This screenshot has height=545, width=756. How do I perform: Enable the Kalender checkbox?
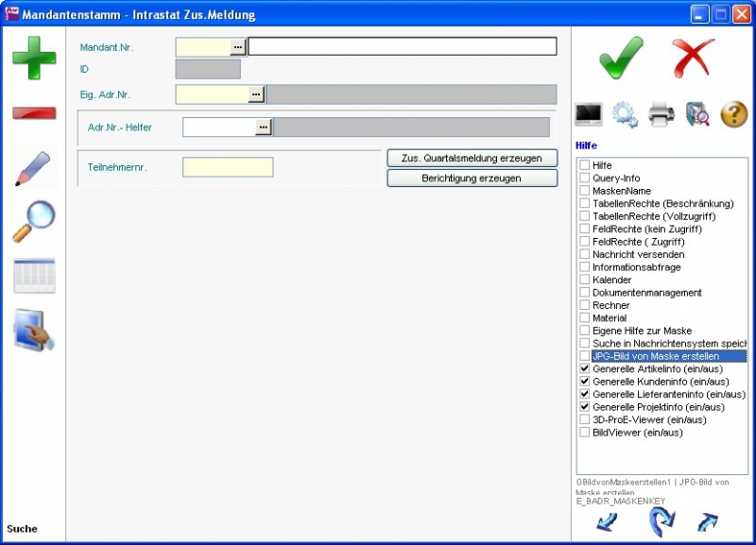(585, 281)
